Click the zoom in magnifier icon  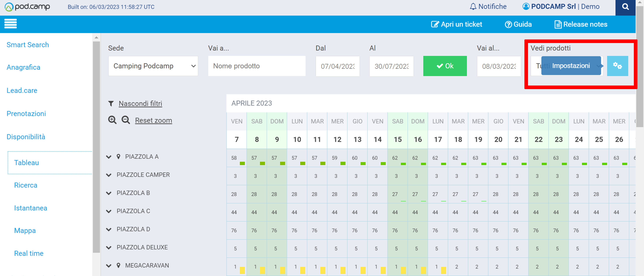point(112,120)
